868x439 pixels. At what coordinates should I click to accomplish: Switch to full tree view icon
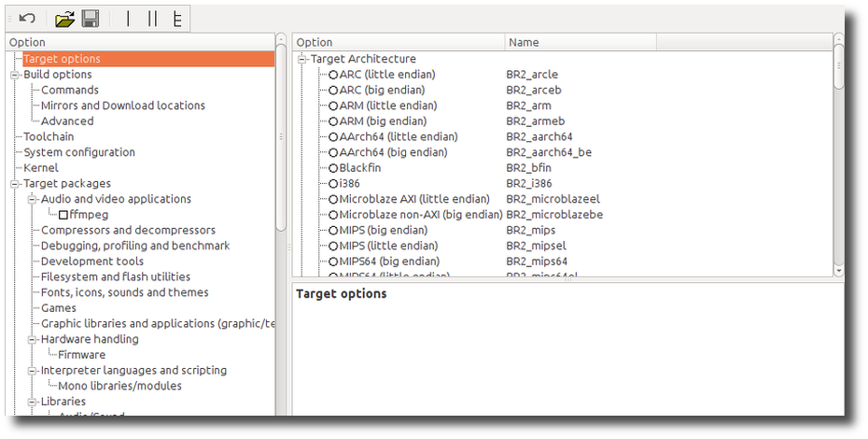(176, 19)
